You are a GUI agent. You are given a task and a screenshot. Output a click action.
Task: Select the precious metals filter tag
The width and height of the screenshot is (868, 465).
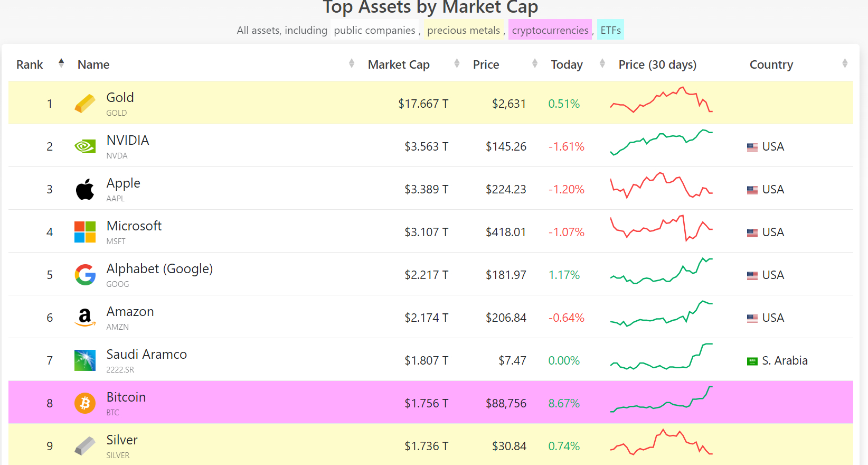tap(464, 30)
